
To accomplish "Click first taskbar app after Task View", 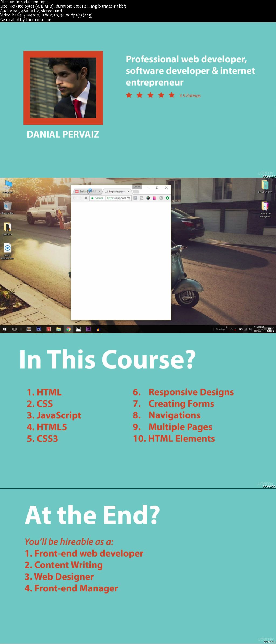I will [29, 329].
